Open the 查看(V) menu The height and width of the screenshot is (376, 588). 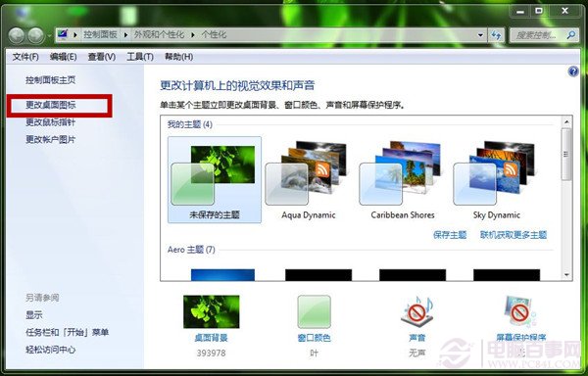point(101,57)
